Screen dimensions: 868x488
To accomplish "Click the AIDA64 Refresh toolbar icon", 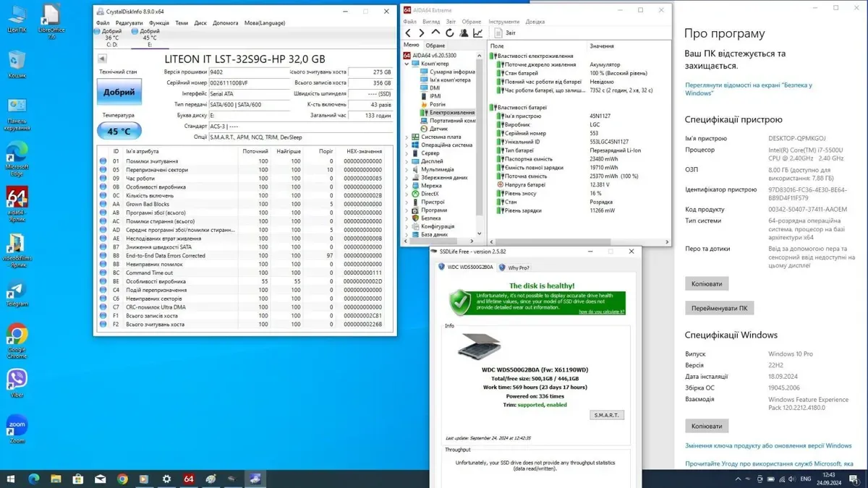I will tap(449, 33).
